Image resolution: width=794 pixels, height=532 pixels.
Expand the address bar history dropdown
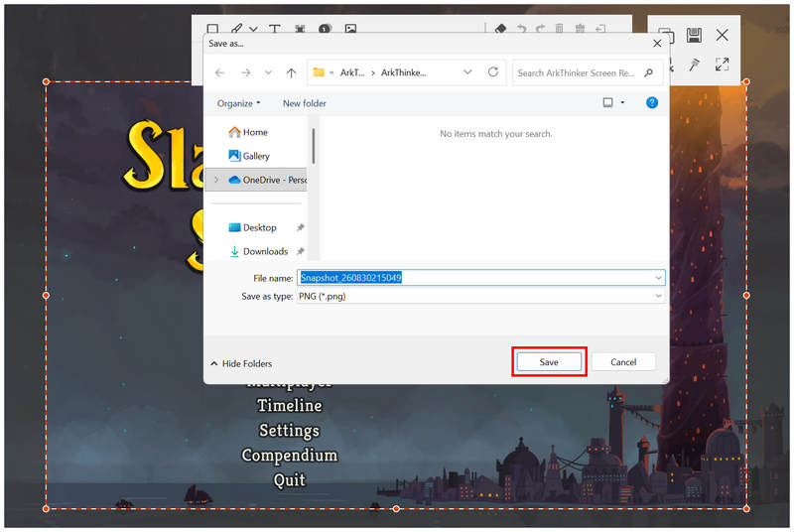click(x=467, y=72)
